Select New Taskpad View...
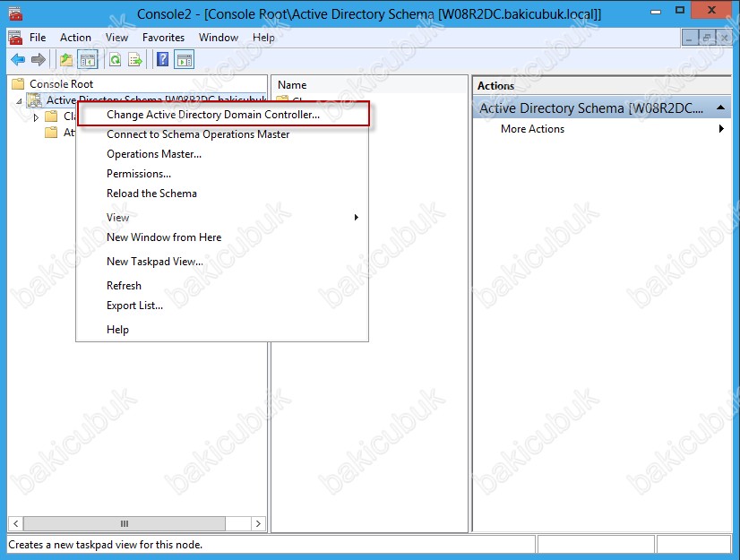This screenshot has height=560, width=740. [222, 262]
